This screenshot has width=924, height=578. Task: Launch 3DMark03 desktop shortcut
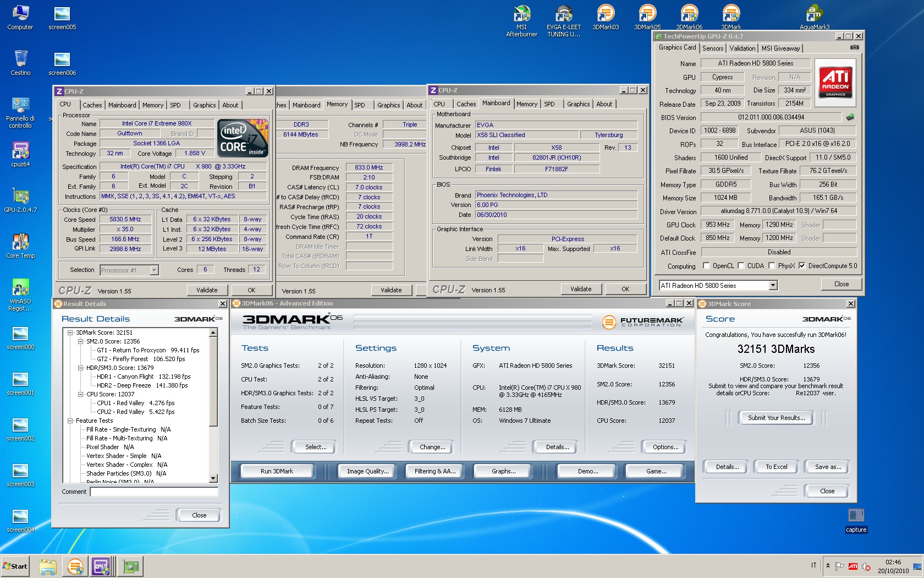pos(606,17)
